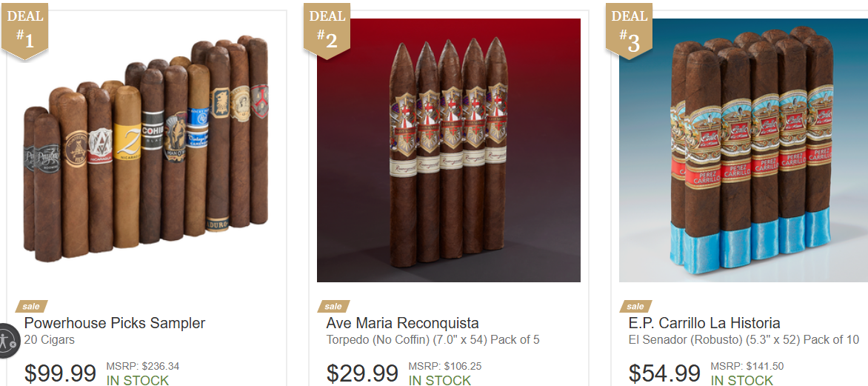Open the Powerhouse Picks Sampler title link
This screenshot has width=868, height=386.
[x=115, y=323]
